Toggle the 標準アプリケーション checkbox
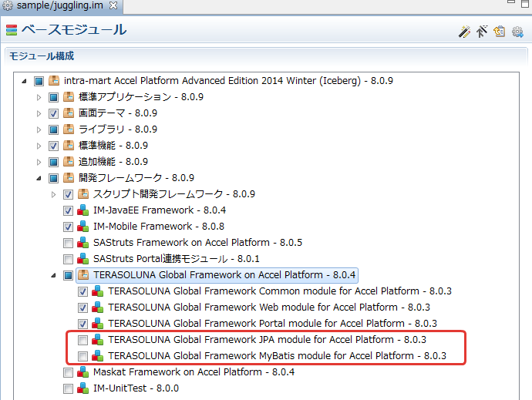 [53, 97]
